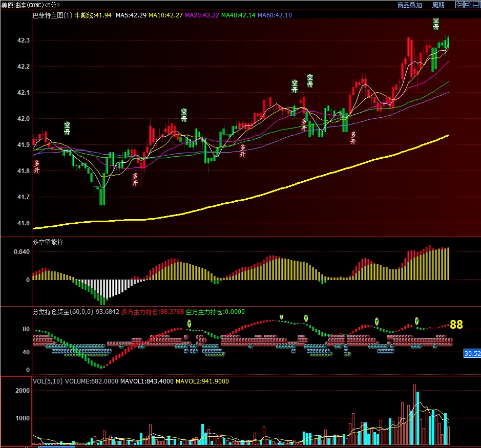Viewport: 481px width, 448px height.
Task: Open the 商品叠加 overlay link
Action: [x=409, y=5]
